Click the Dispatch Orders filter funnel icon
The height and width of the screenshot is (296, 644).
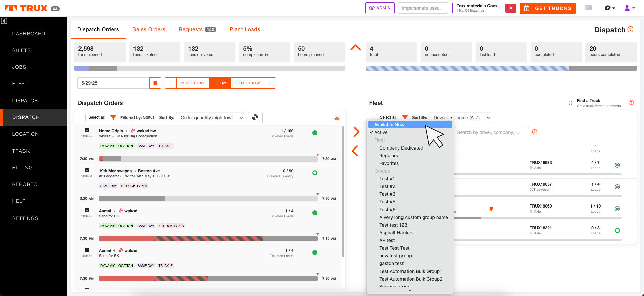tap(113, 117)
